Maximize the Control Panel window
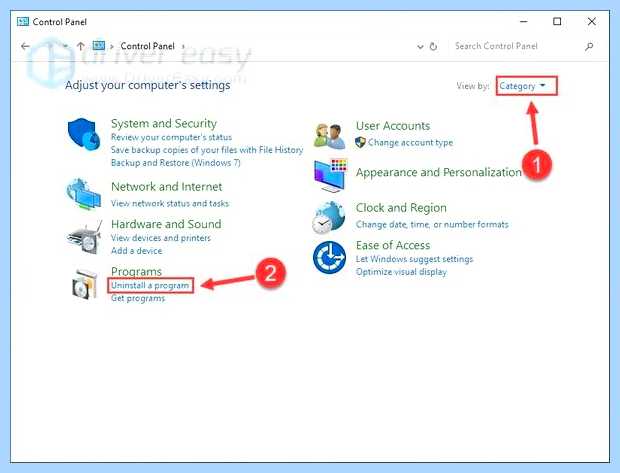 pyautogui.click(x=557, y=21)
